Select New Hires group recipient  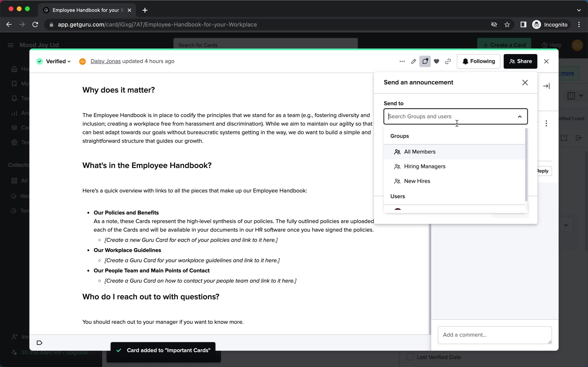[417, 181]
